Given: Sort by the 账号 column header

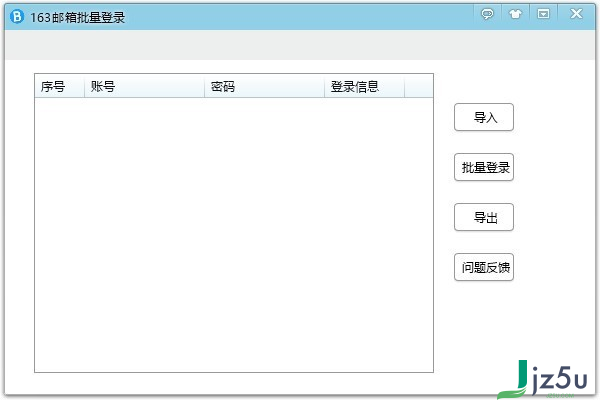Looking at the screenshot, I should tap(144, 86).
